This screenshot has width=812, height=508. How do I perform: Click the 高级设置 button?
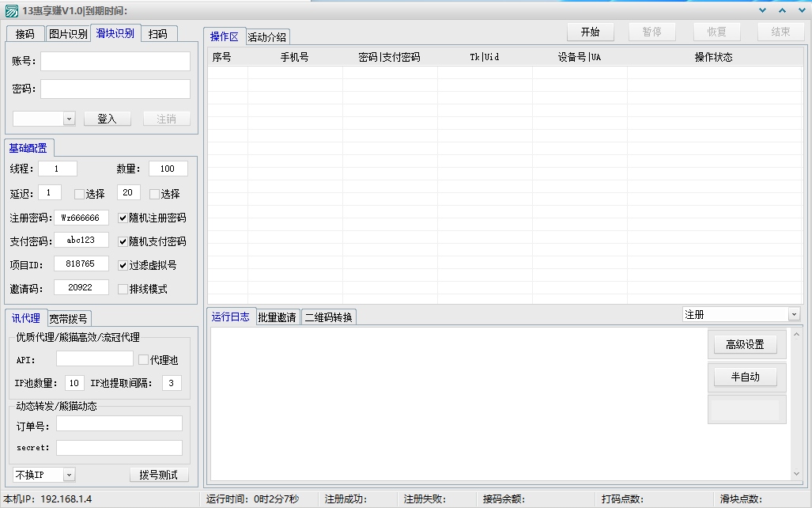click(x=745, y=345)
